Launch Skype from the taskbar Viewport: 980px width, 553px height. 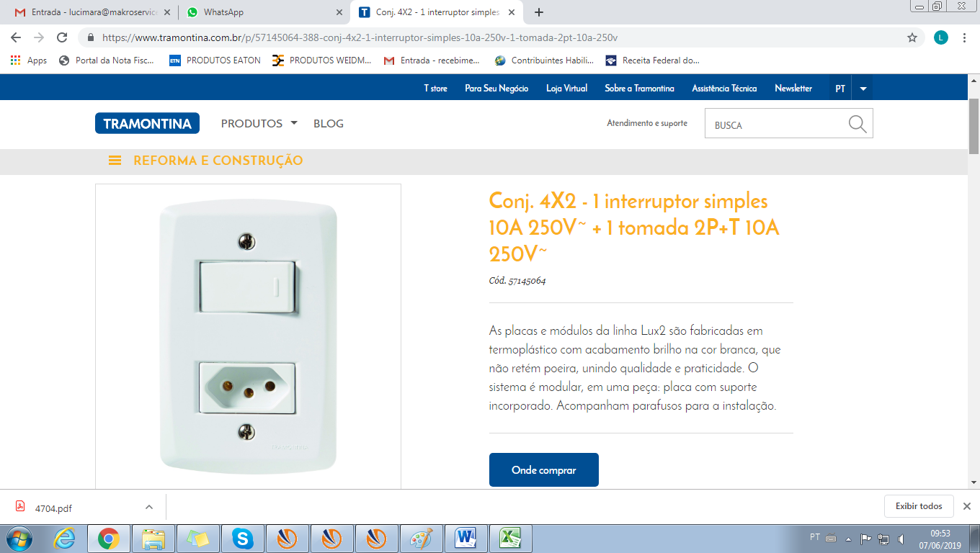click(x=242, y=538)
